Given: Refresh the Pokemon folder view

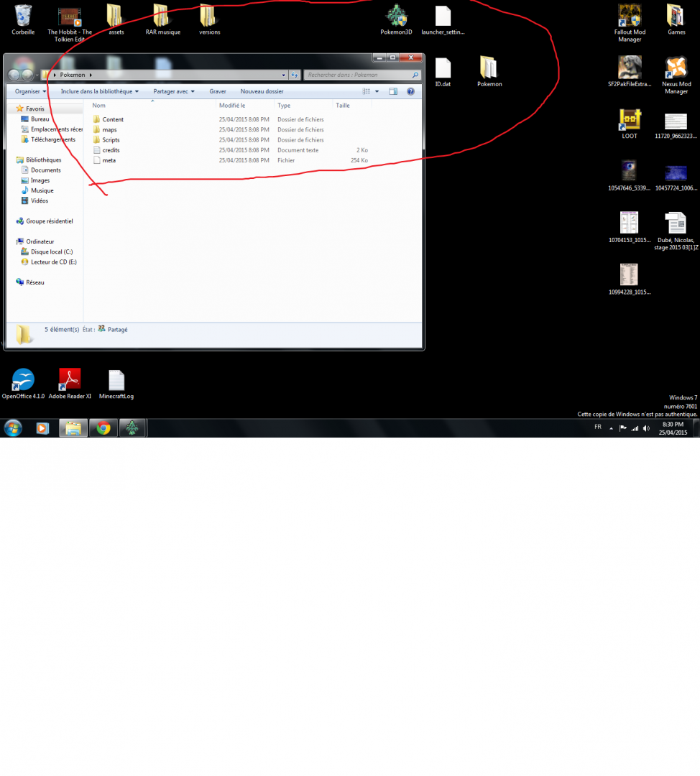Looking at the screenshot, I should click(295, 75).
